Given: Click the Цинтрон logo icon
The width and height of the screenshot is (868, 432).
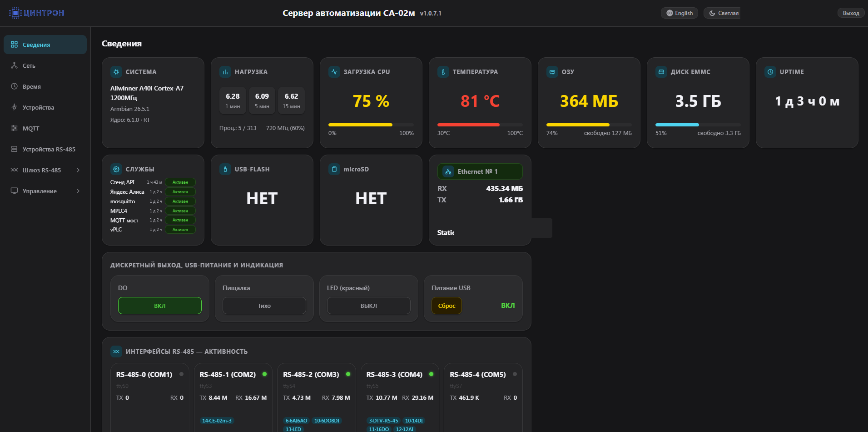Looking at the screenshot, I should (x=15, y=13).
